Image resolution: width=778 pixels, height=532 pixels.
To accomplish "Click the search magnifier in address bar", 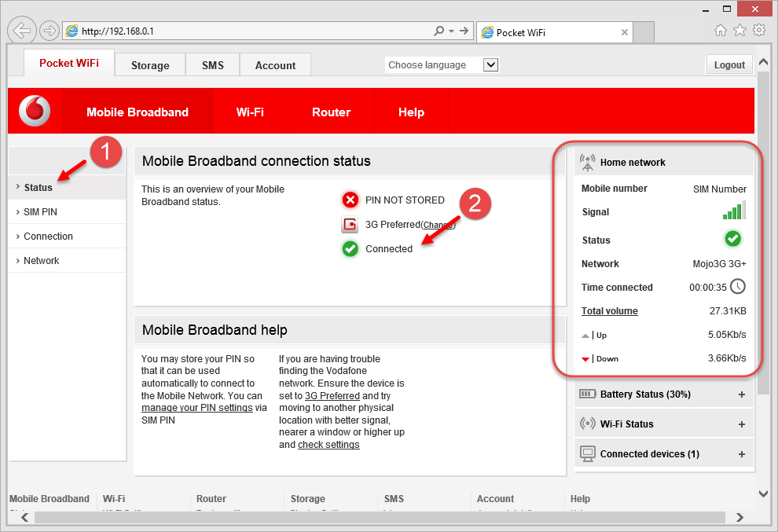I will tap(439, 31).
